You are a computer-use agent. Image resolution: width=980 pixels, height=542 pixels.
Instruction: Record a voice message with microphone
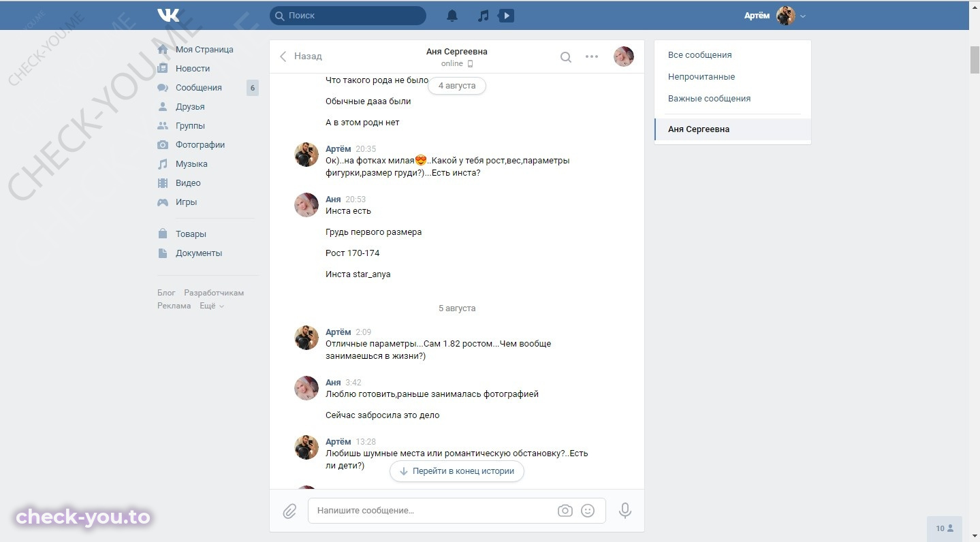625,511
